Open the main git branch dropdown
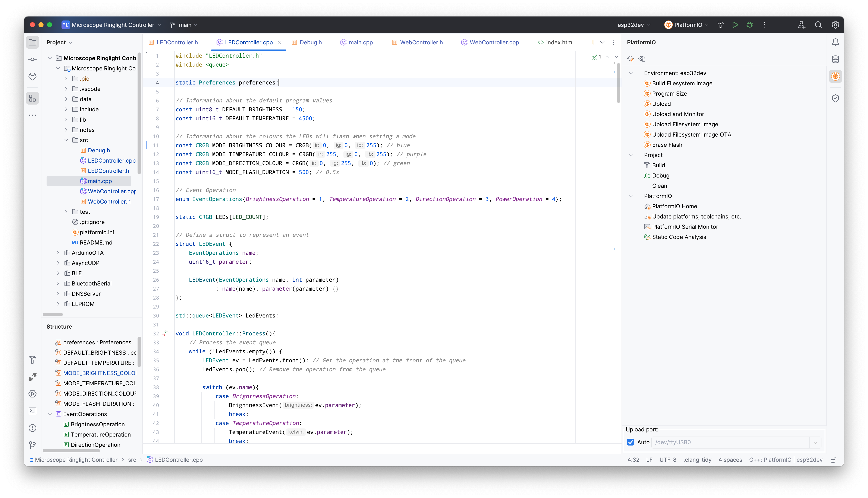 pos(185,25)
